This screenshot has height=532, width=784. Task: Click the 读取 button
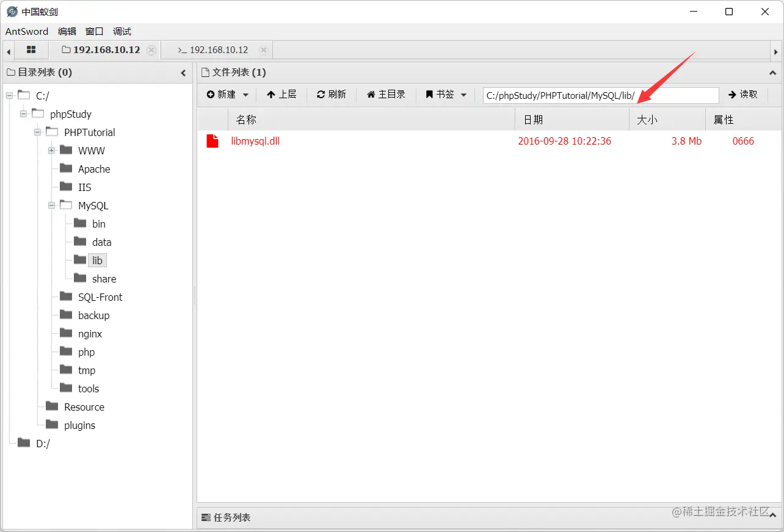point(743,95)
